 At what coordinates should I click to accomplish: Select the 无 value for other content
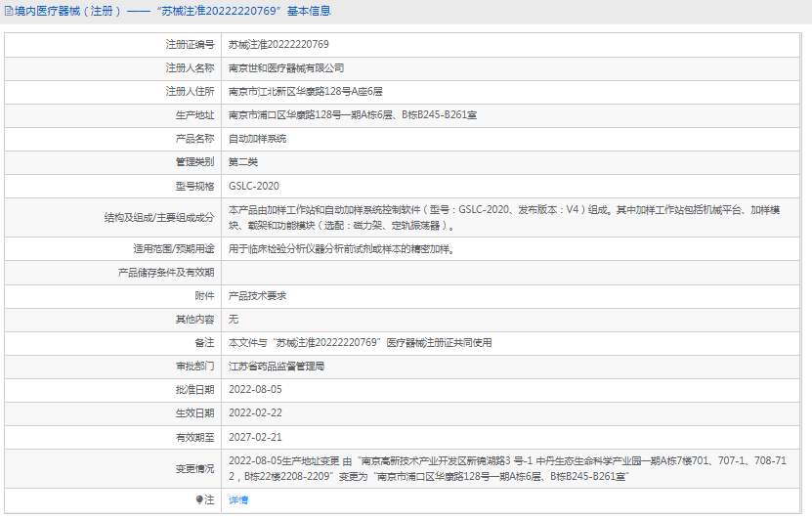pos(234,319)
